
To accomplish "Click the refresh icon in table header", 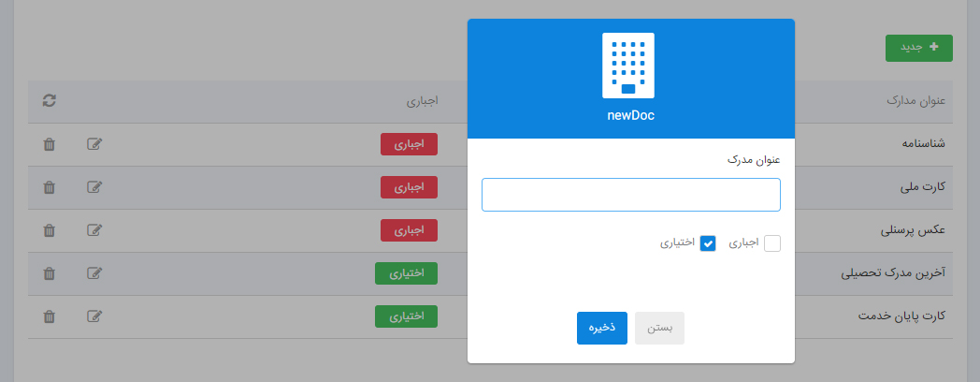I will tap(50, 101).
